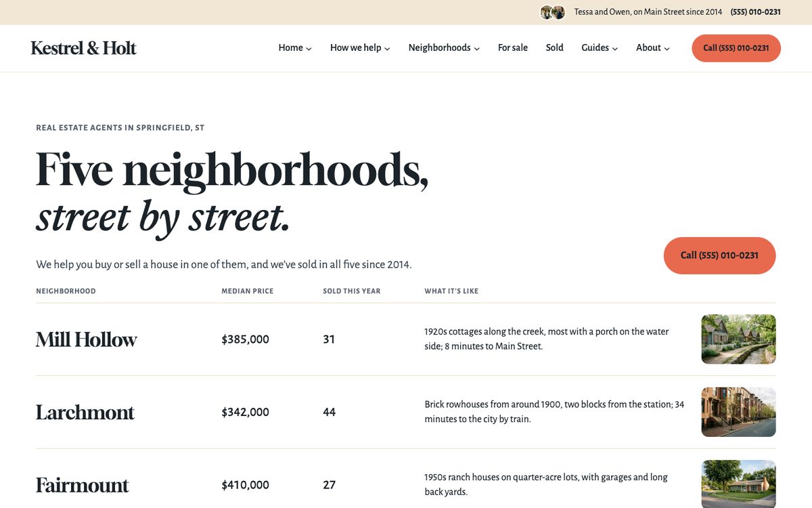This screenshot has width=812, height=508.
Task: Click the Fairmount ranch house thumbnail
Action: point(738,484)
